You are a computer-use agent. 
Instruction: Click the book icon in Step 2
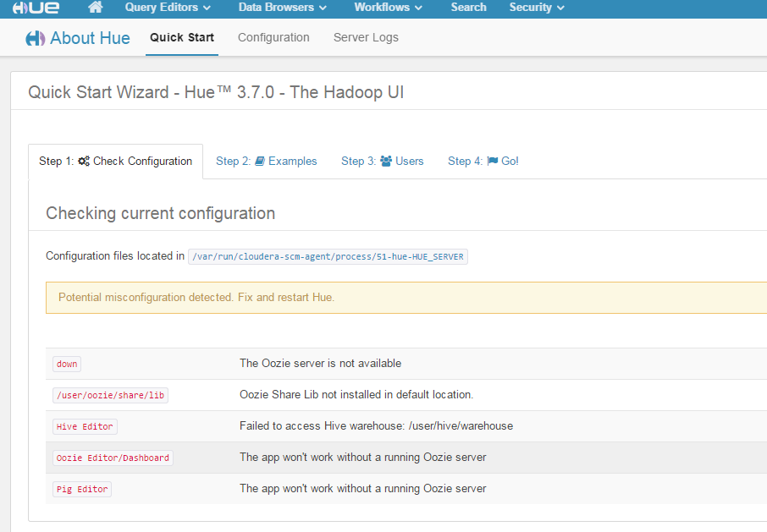click(x=260, y=161)
